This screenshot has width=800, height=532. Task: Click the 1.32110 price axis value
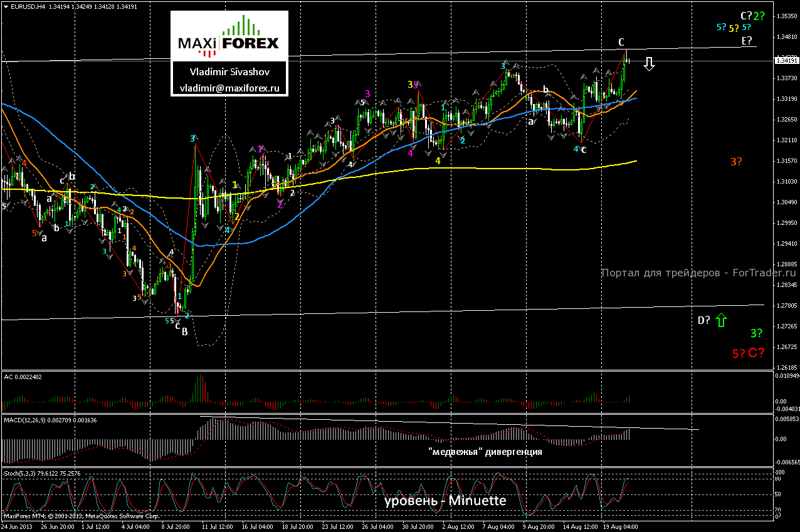point(787,140)
